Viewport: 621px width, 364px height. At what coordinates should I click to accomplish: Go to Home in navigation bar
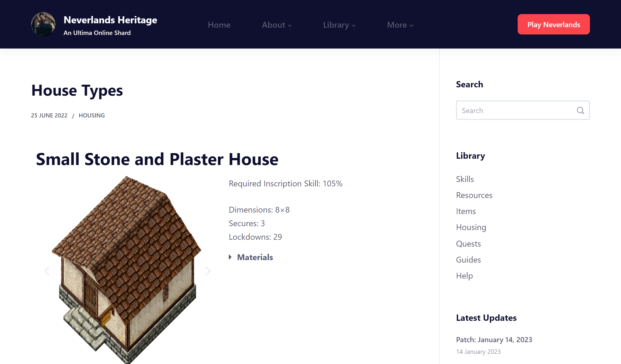[x=219, y=25]
